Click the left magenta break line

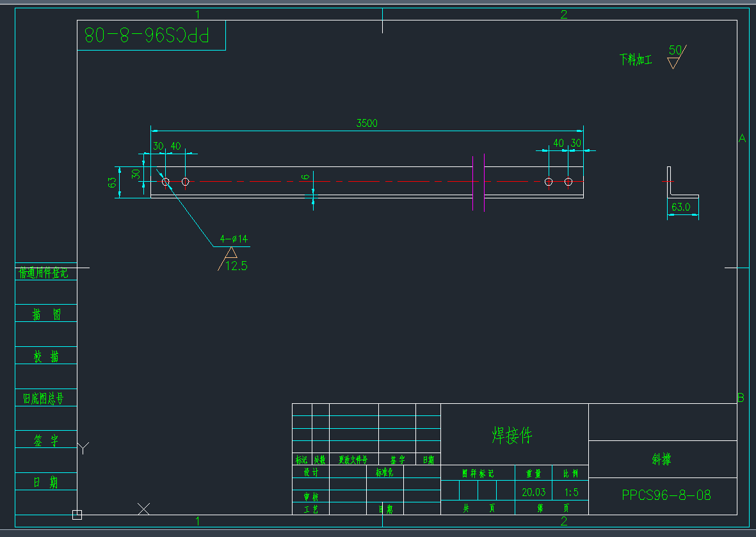[x=473, y=183]
